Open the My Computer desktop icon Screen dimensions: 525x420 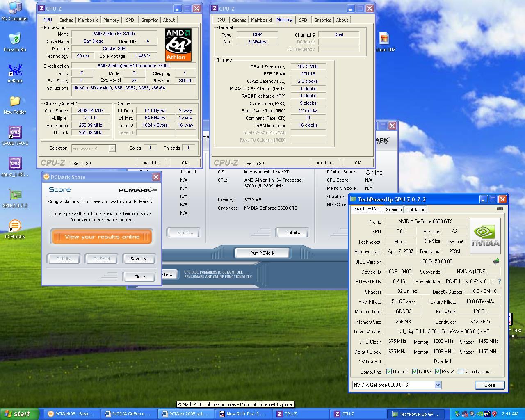tap(15, 11)
